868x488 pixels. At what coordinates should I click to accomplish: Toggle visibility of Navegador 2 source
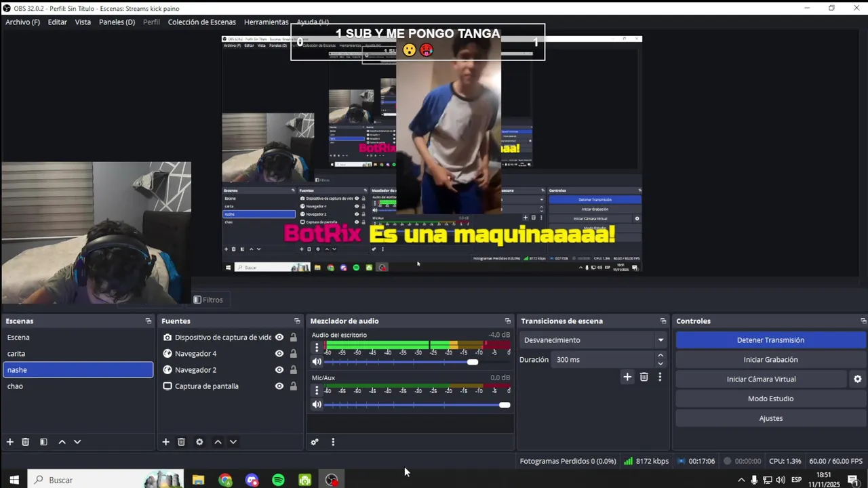coord(279,370)
